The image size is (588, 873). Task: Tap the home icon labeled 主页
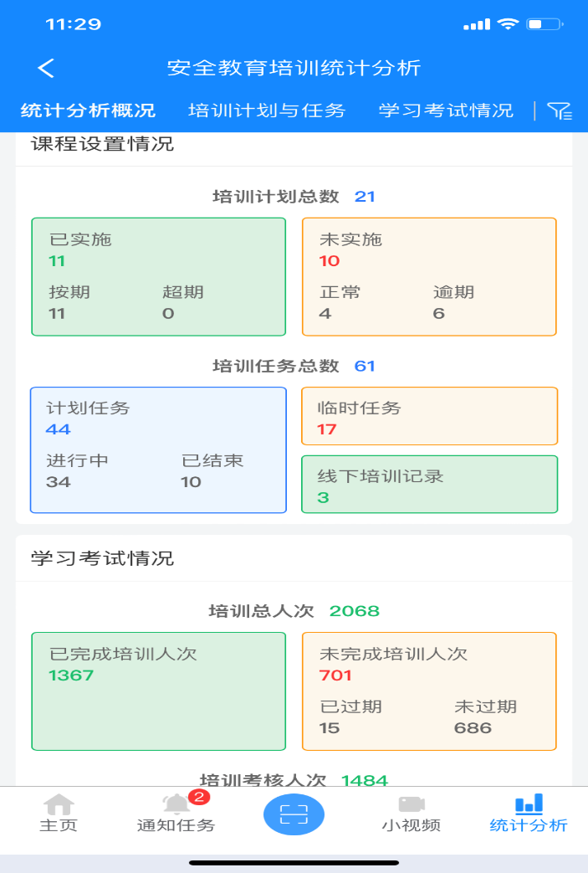tap(59, 805)
